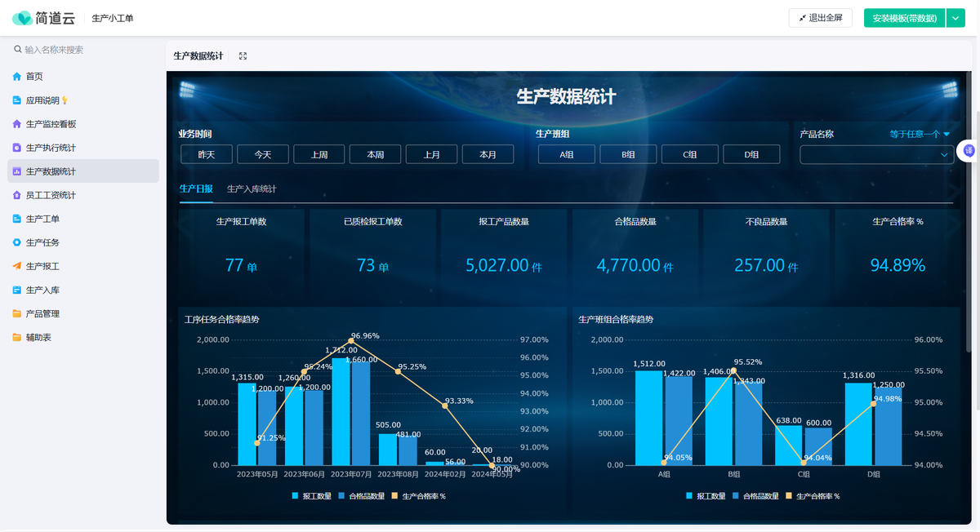Click the 生产监控看板 house icon
Viewport: 980px width, 532px height.
(x=17, y=124)
